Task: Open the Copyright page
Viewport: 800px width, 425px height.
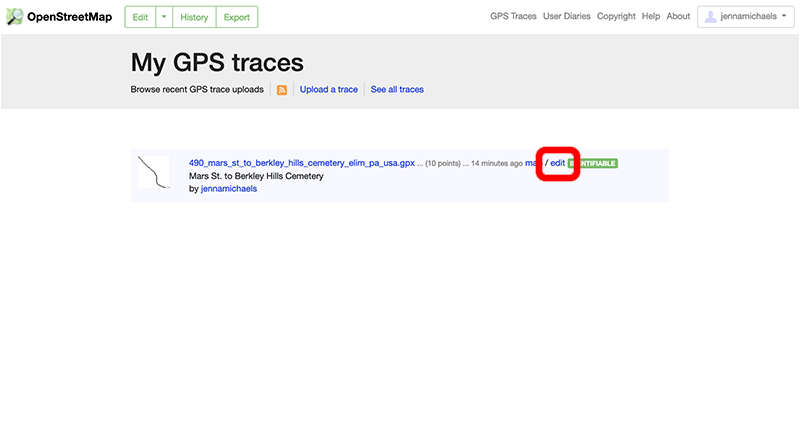Action: tap(616, 16)
